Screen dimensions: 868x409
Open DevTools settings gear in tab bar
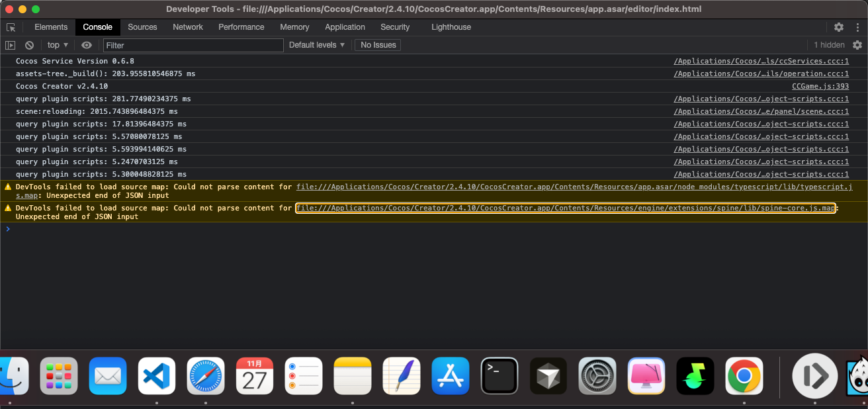coord(839,27)
